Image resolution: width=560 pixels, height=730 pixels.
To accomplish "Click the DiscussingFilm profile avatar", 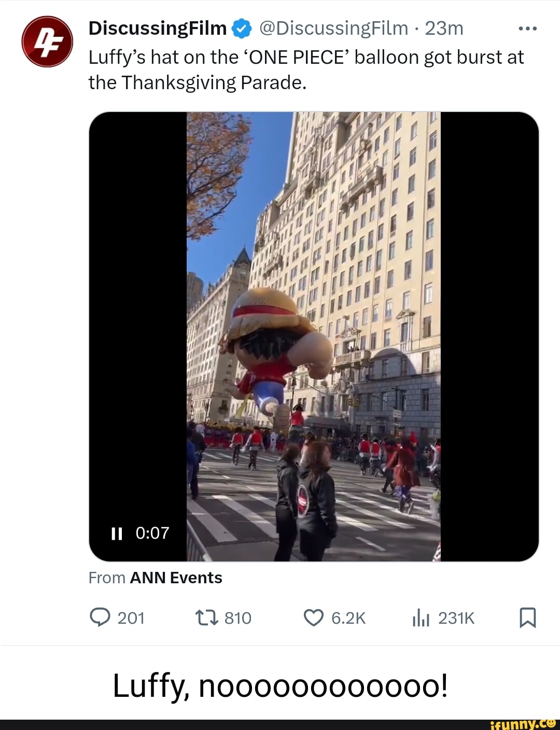I will [x=47, y=41].
